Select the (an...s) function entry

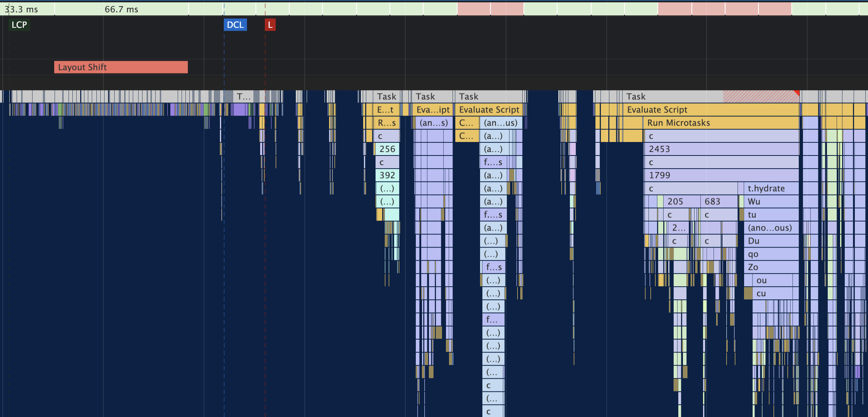(435, 123)
